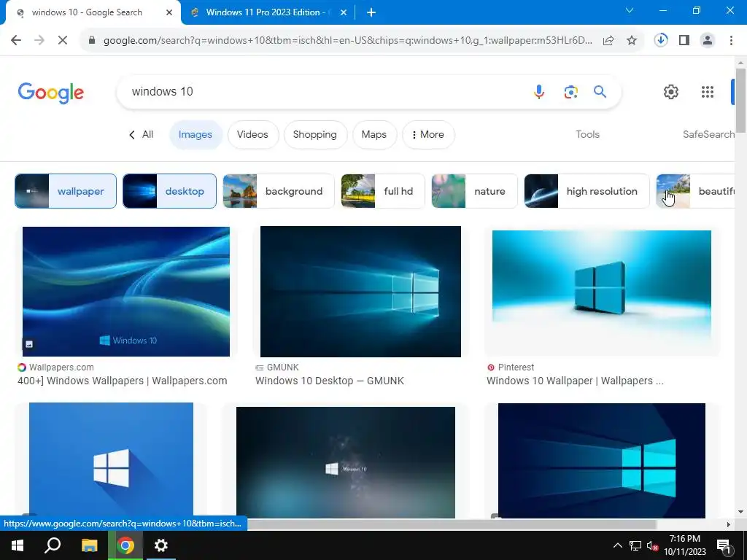Click the vertical page scrollbar thumb
The width and height of the screenshot is (747, 560).
click(x=740, y=101)
